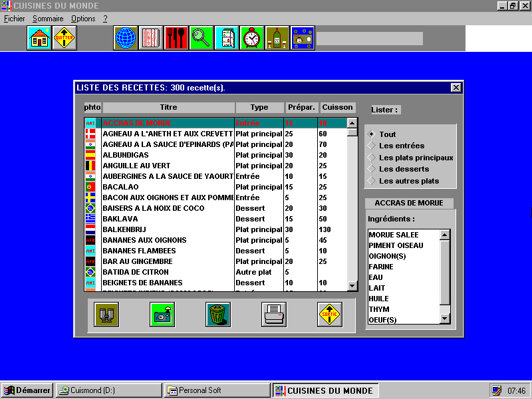Click the printer button below recipe list
This screenshot has height=399, width=532.
[x=273, y=315]
